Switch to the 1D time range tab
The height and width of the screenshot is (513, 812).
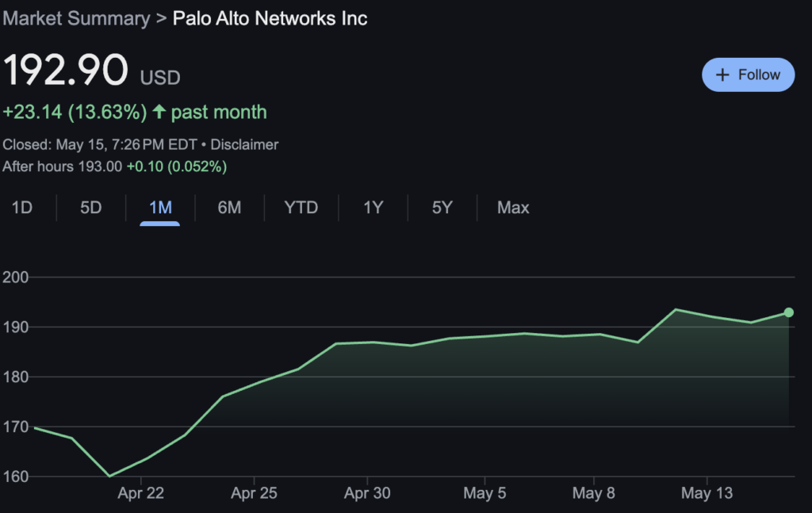[x=21, y=208]
